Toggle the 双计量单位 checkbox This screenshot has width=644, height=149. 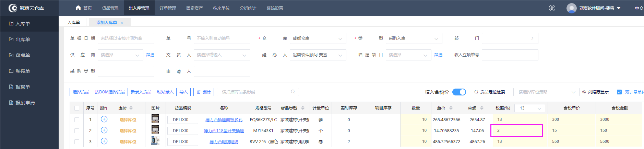click(619, 92)
